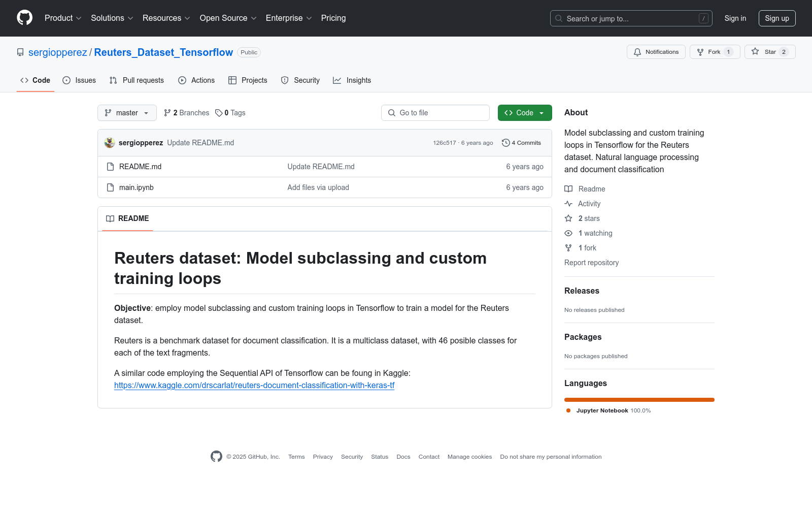812x508 pixels.
Task: Open the README.md file
Action: 140,167
